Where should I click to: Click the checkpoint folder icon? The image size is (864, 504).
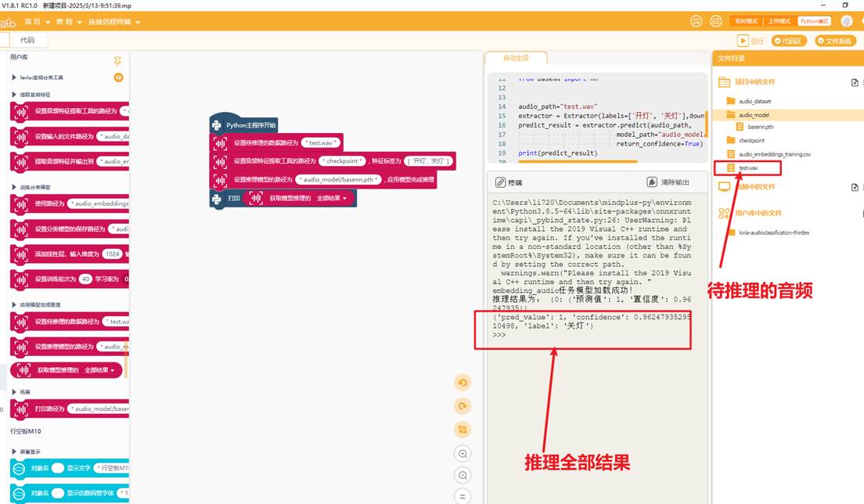731,140
